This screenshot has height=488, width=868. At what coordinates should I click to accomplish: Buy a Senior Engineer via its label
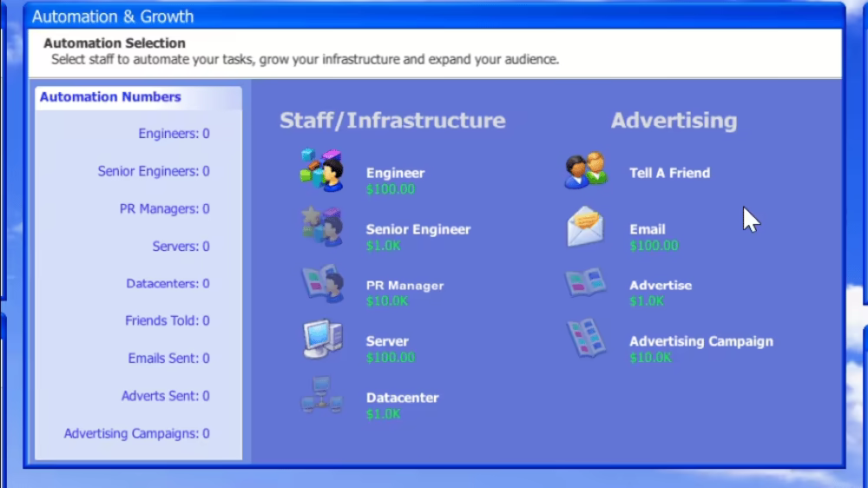(x=418, y=229)
